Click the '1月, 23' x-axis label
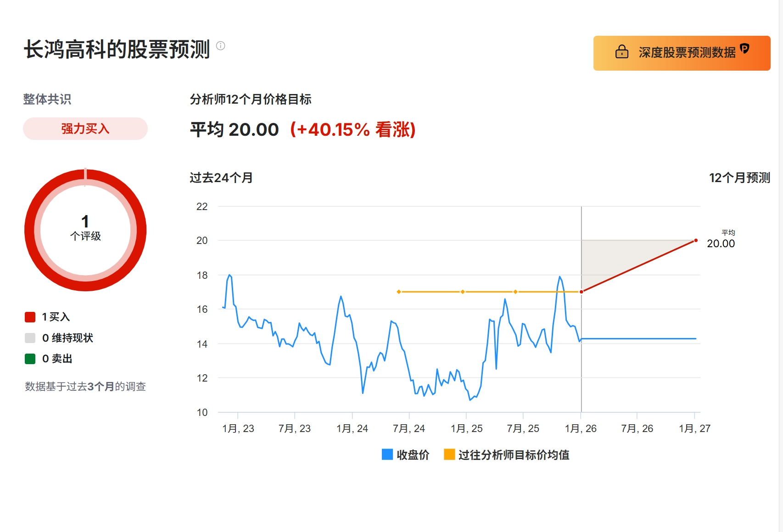783x532 pixels. click(238, 428)
